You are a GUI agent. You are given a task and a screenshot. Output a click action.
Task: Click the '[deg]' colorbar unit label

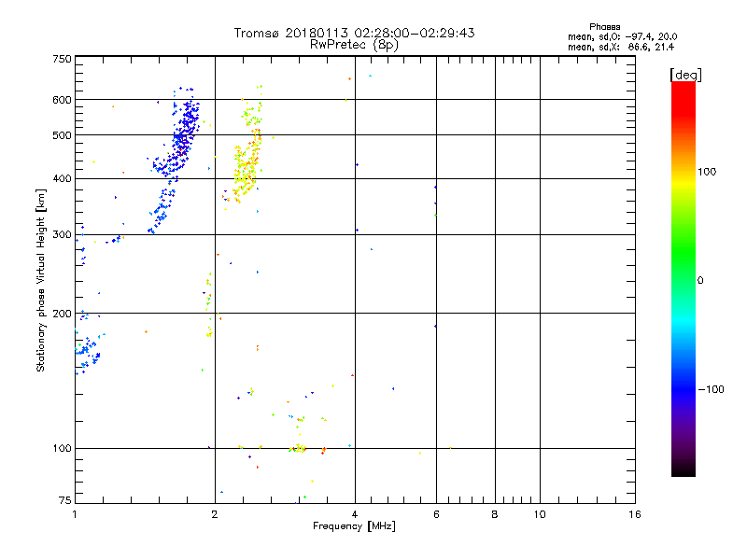685,76
